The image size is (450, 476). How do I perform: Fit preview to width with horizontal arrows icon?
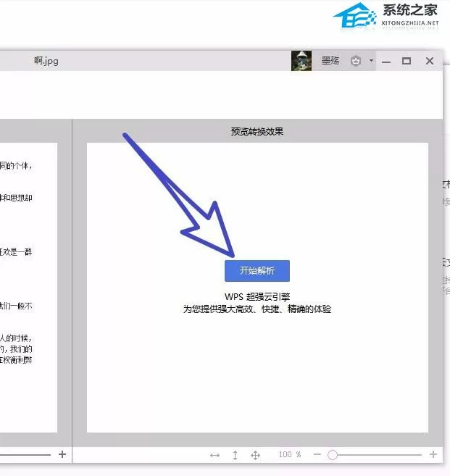pos(214,455)
